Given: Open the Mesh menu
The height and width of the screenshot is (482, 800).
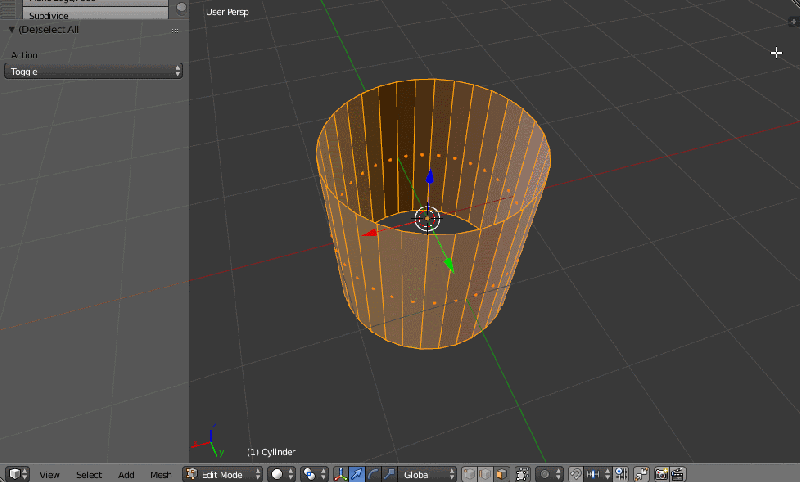Looking at the screenshot, I should point(160,475).
